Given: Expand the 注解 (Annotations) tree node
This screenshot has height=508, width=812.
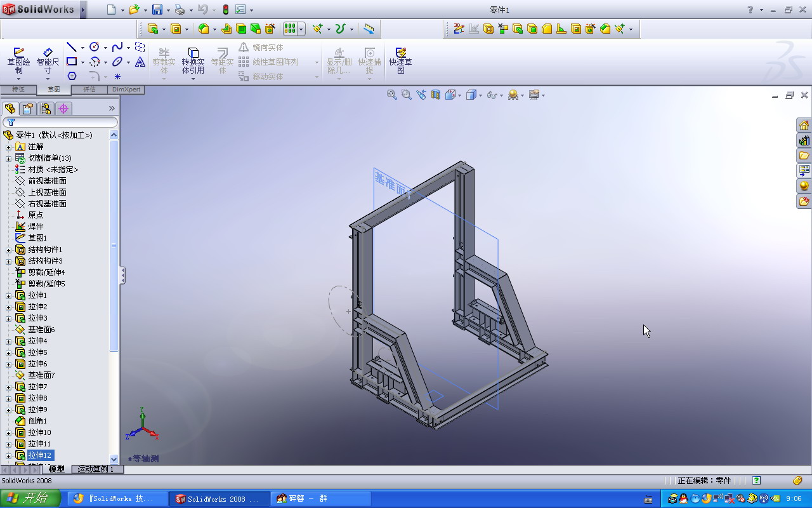Looking at the screenshot, I should click(x=8, y=147).
